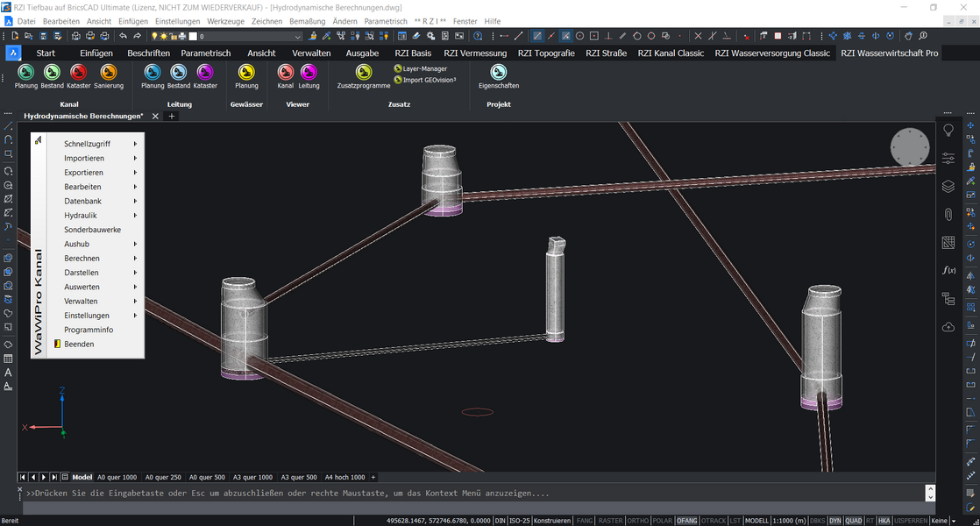The image size is (980, 526).
Task: Expand Hydraulik submenu
Action: tap(96, 216)
